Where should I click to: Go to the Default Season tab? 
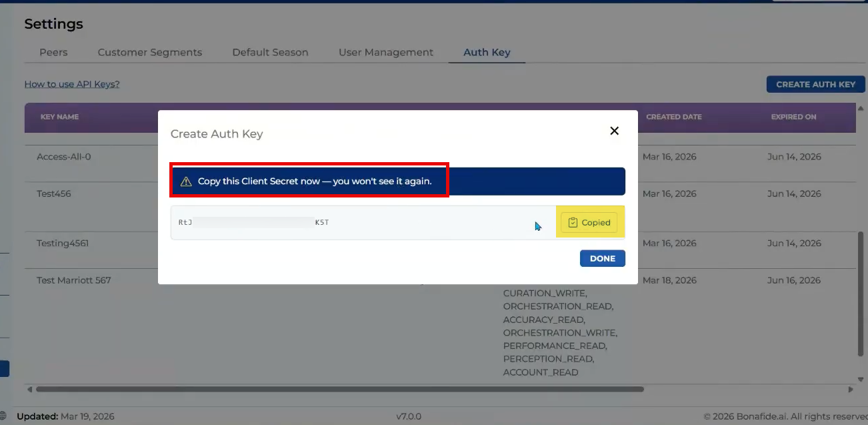(x=270, y=52)
